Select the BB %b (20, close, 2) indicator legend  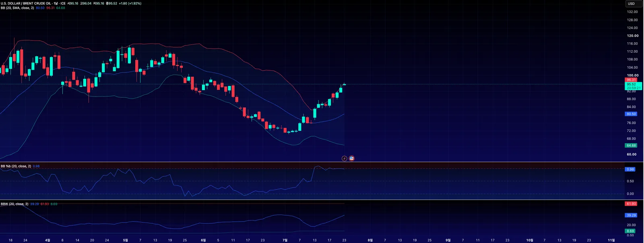click(16, 166)
